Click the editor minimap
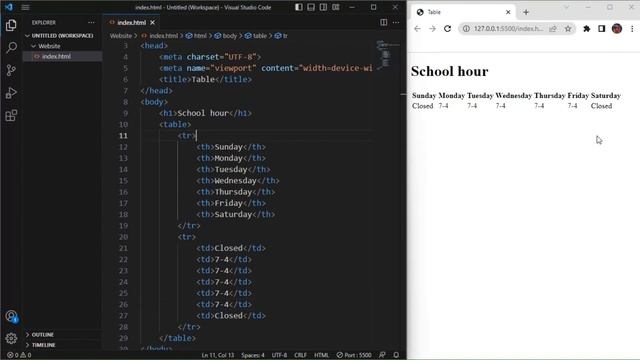Viewport: 640px width, 360px height. [387, 55]
